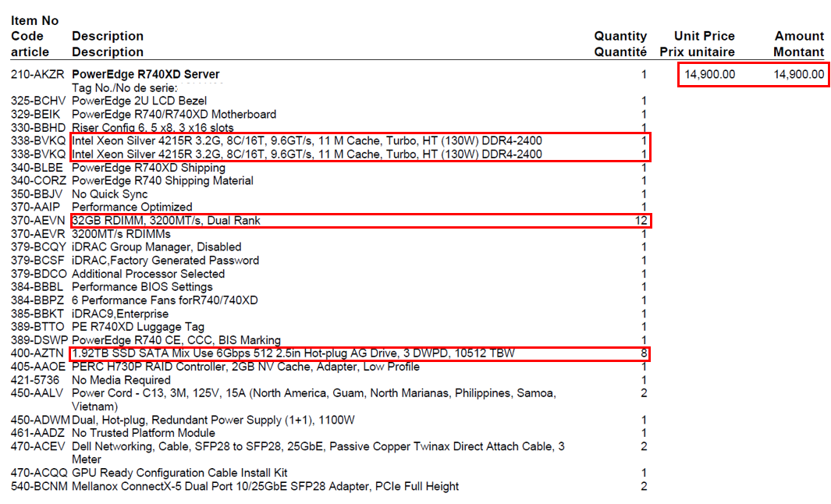Click item code 325-BCHV

pyautogui.click(x=38, y=101)
